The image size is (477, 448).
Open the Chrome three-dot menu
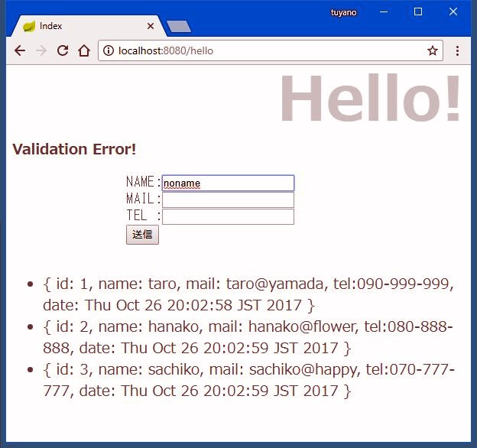pos(457,51)
